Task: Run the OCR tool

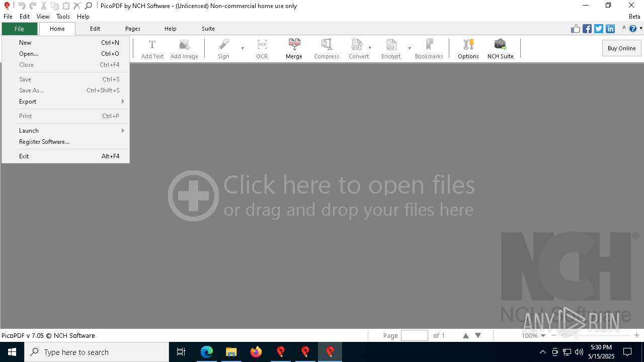Action: coord(262,49)
